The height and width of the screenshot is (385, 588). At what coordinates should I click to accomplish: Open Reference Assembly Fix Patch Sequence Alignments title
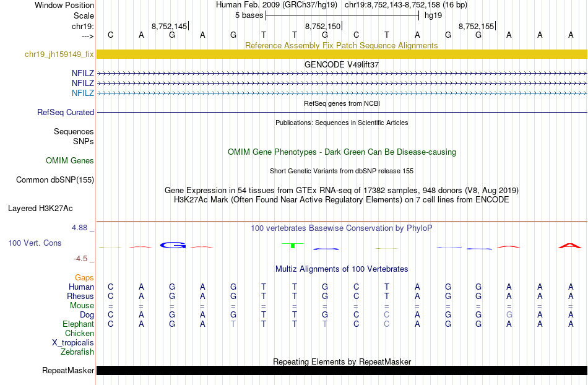[341, 45]
